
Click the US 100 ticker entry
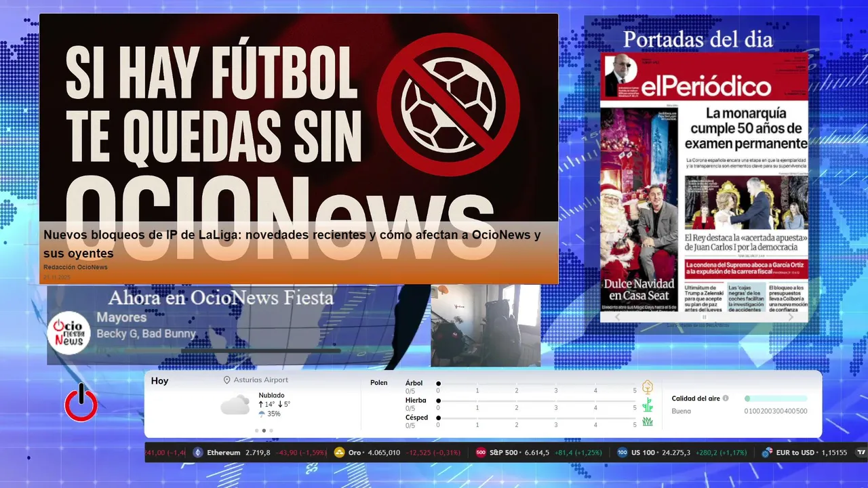[682, 452]
